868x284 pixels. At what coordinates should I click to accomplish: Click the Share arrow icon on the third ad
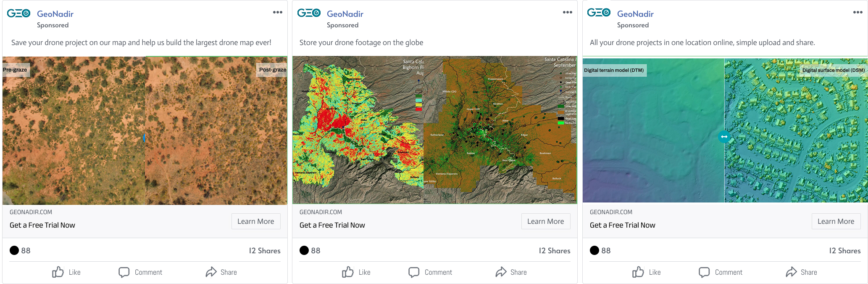tap(791, 272)
